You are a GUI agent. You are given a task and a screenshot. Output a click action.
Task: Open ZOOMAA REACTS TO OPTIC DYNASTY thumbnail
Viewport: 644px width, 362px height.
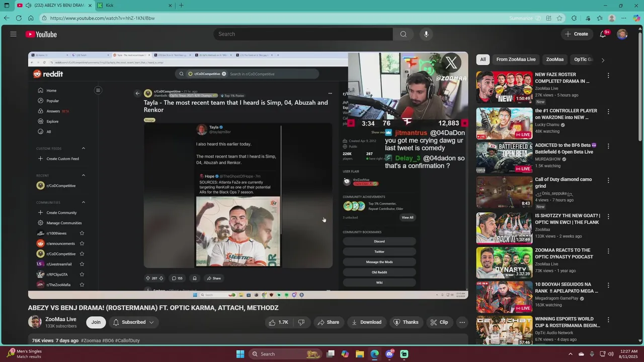[x=504, y=262]
